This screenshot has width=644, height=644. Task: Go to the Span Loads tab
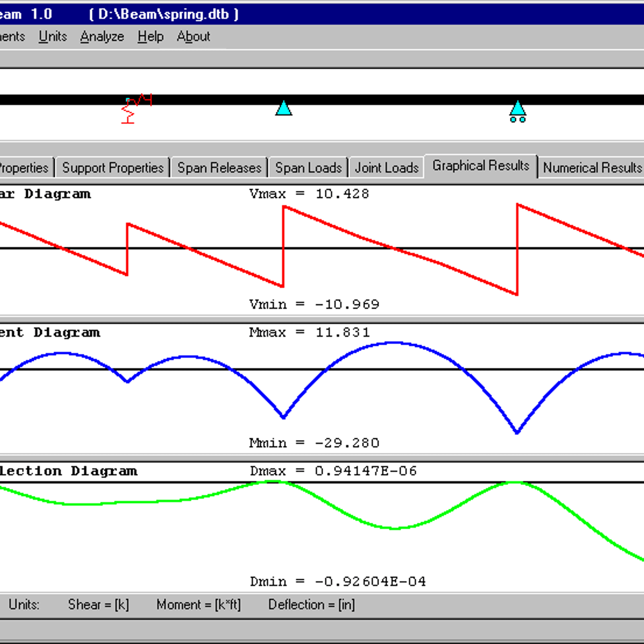(x=308, y=168)
